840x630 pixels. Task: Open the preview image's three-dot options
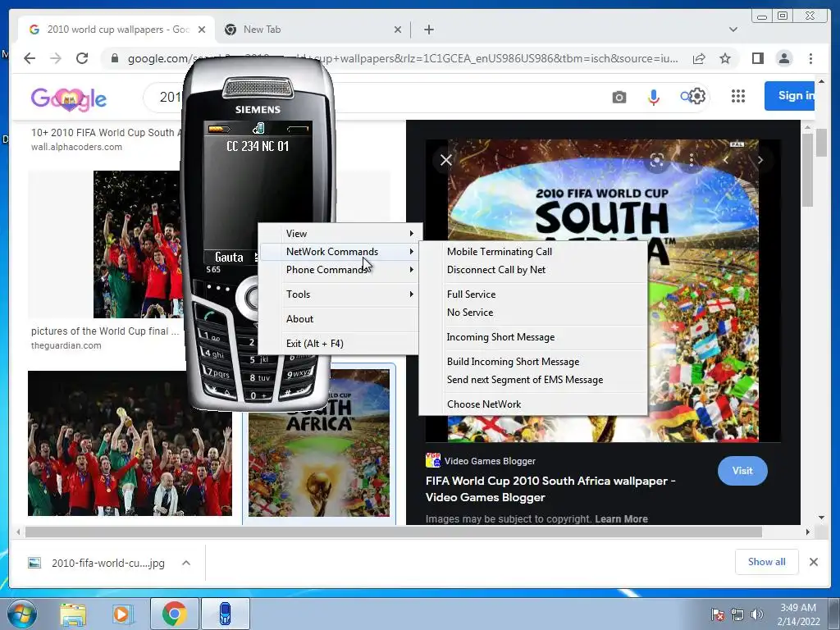click(692, 160)
